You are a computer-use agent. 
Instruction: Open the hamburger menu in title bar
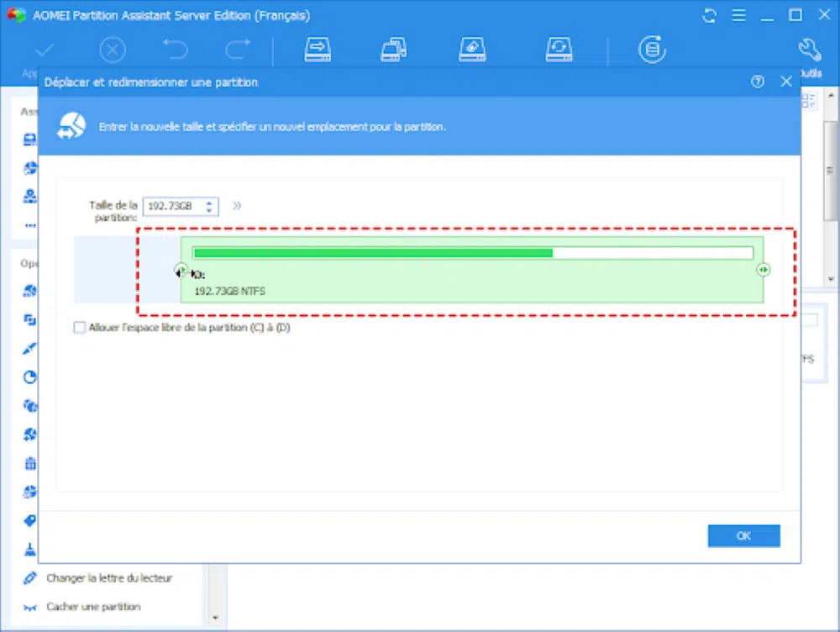pyautogui.click(x=738, y=15)
